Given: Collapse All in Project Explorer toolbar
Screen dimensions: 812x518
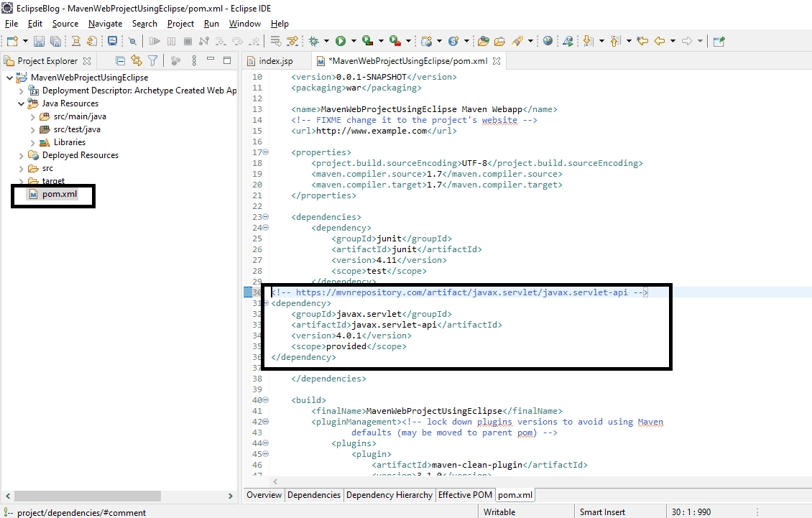Looking at the screenshot, I should [x=120, y=60].
